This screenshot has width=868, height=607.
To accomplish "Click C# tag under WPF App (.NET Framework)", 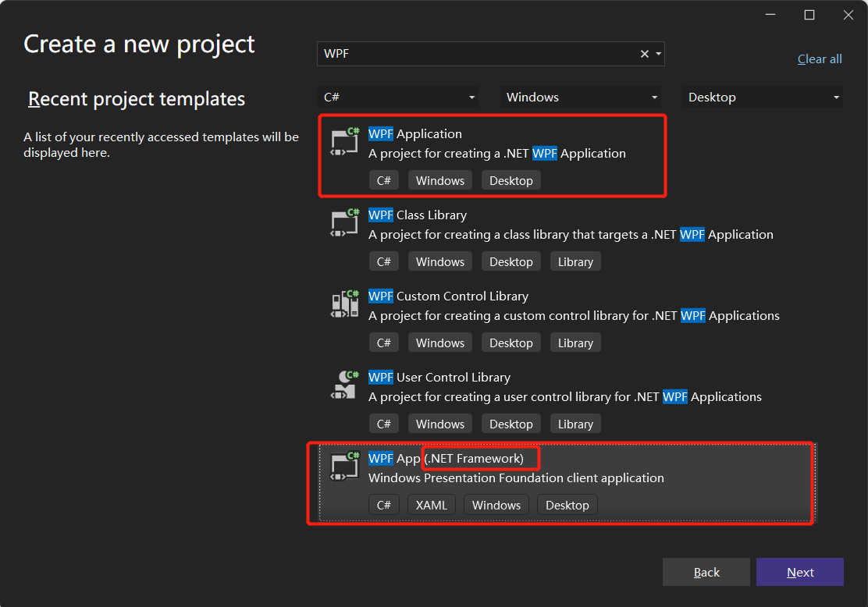I will 383,506.
